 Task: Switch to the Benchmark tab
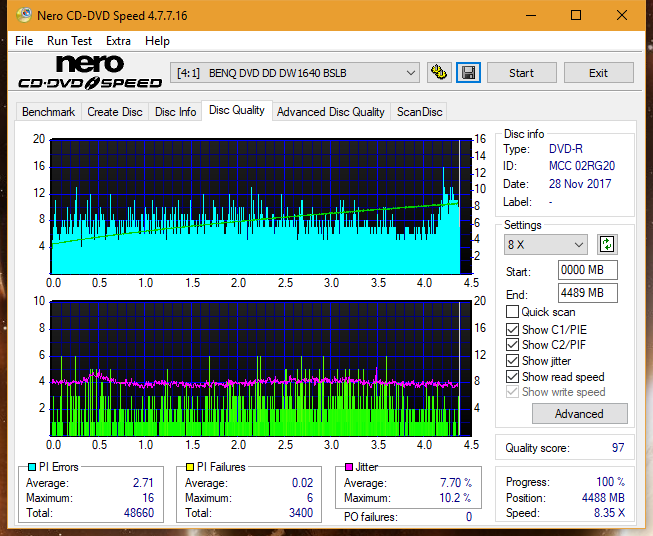[x=48, y=112]
